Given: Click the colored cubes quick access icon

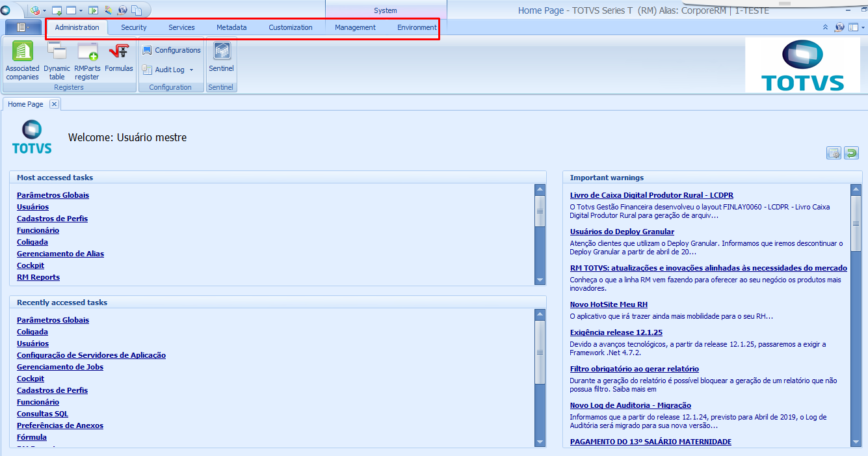Looking at the screenshot, I should tap(34, 10).
